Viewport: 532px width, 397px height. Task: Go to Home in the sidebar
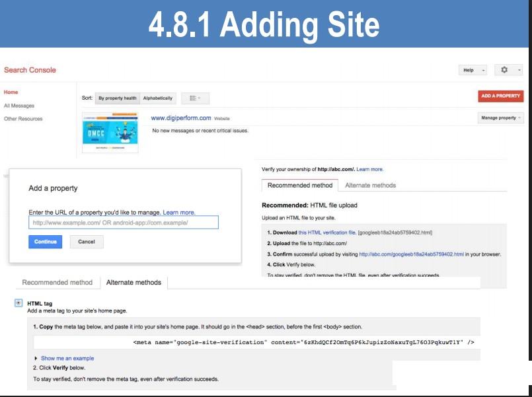point(11,92)
